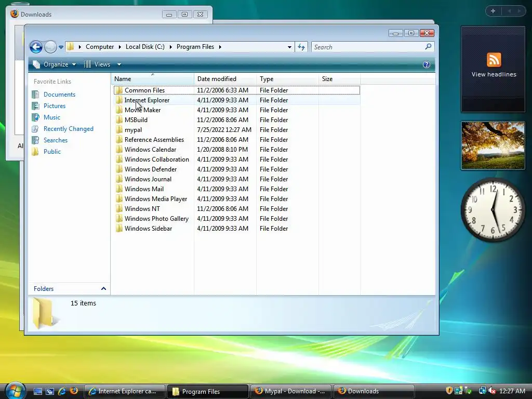
Task: Expand the Views dropdown arrow
Action: (x=119, y=64)
